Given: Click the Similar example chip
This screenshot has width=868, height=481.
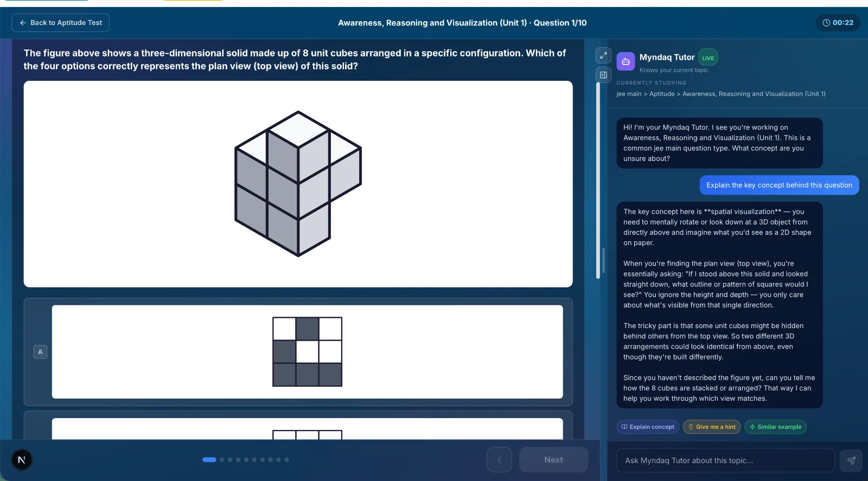Looking at the screenshot, I should click(x=775, y=427).
